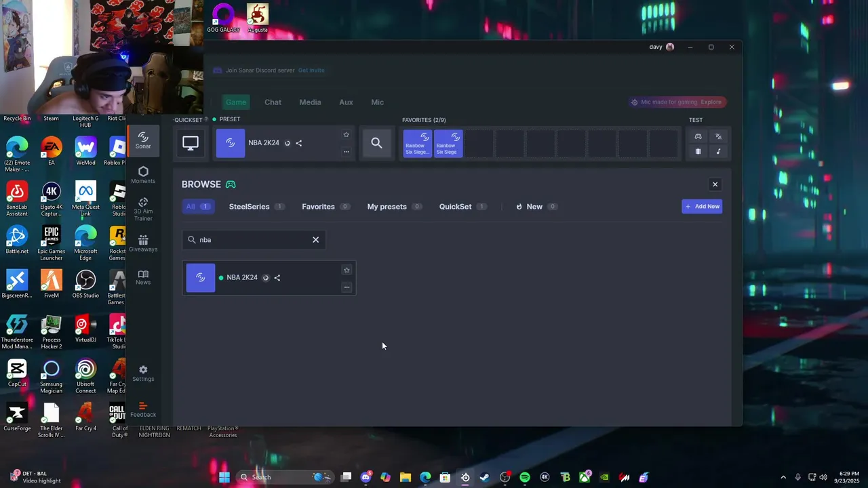Viewport: 868px width, 488px height.
Task: Open the Battle.net desktop icon
Action: click(x=17, y=240)
